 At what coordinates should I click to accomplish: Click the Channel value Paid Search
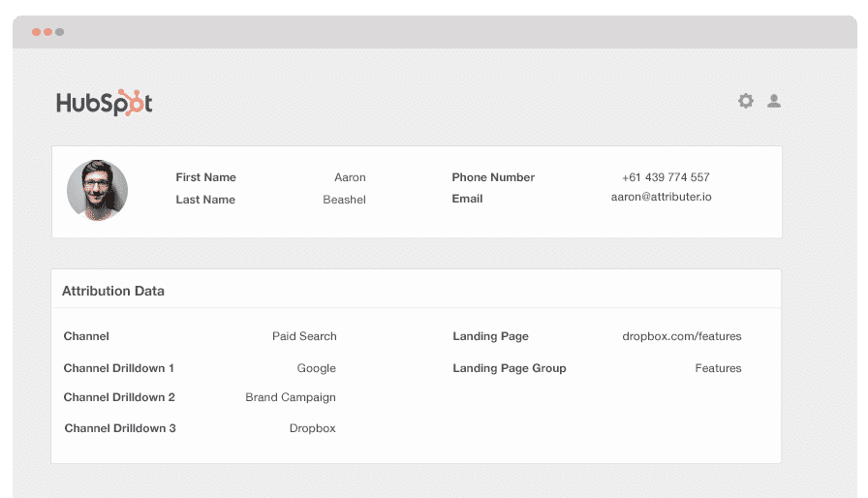[304, 336]
